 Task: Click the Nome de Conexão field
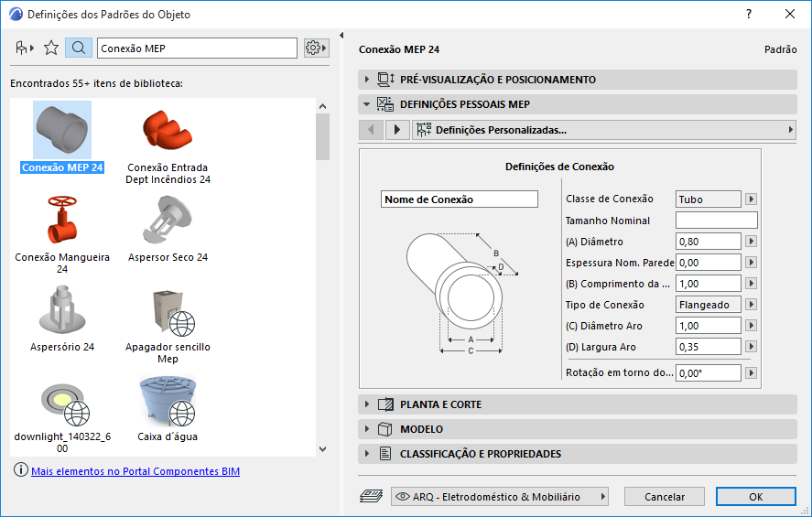[x=460, y=199]
